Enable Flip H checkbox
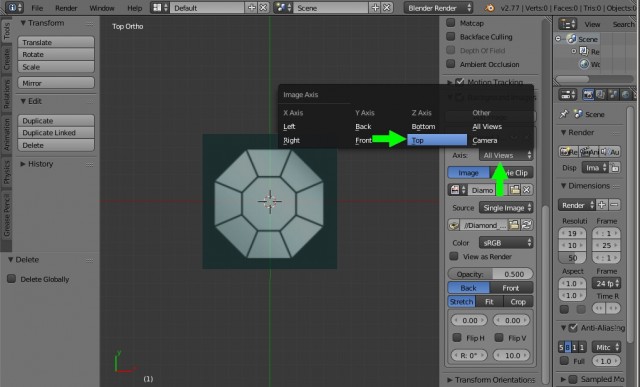This screenshot has height=387, width=640. pyautogui.click(x=457, y=338)
